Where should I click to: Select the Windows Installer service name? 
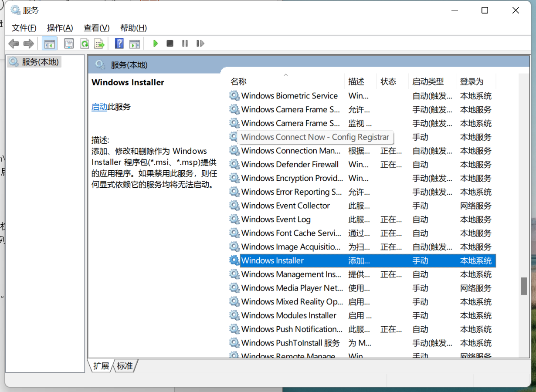[x=272, y=260]
